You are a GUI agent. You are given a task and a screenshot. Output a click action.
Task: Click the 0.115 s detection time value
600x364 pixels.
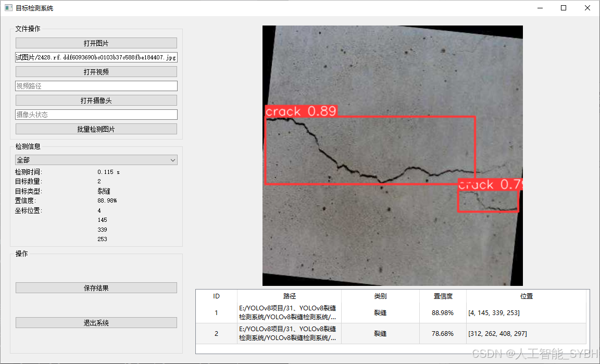[109, 172]
